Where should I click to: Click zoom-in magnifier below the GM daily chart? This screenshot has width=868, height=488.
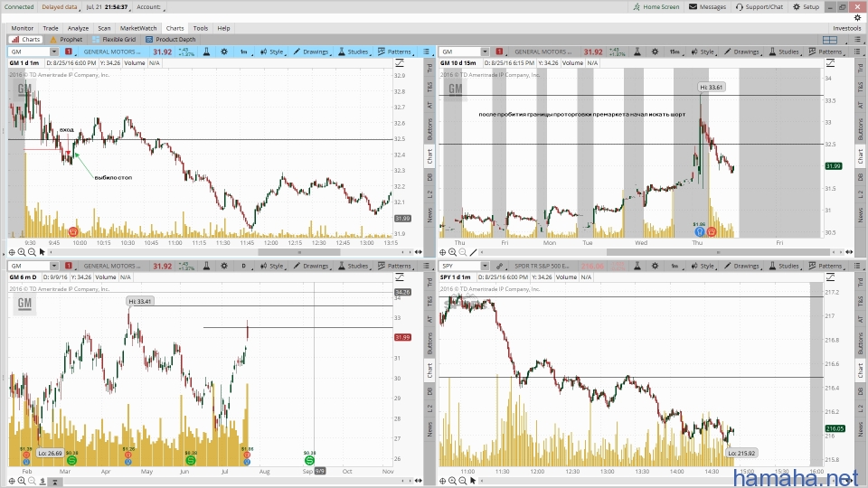coord(22,481)
